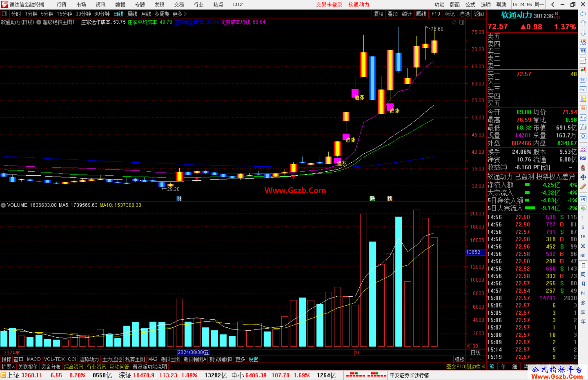Open 图文F10 link
The image size is (588, 380).
[455, 367]
